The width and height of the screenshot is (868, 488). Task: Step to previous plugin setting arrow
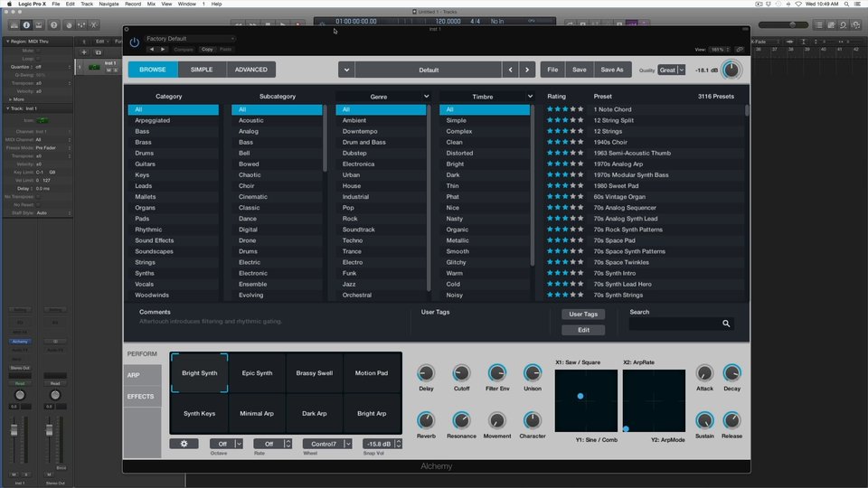point(152,49)
